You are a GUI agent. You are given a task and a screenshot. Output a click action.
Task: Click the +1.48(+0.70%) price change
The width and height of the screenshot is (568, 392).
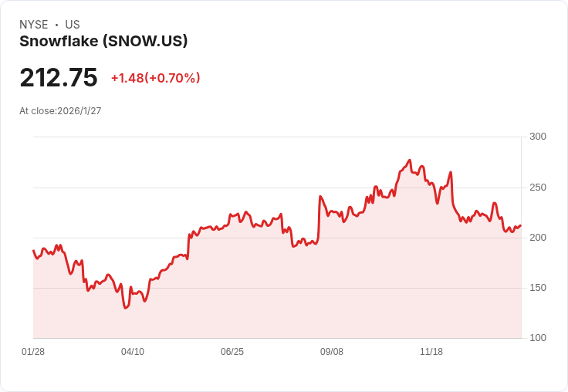click(x=155, y=78)
